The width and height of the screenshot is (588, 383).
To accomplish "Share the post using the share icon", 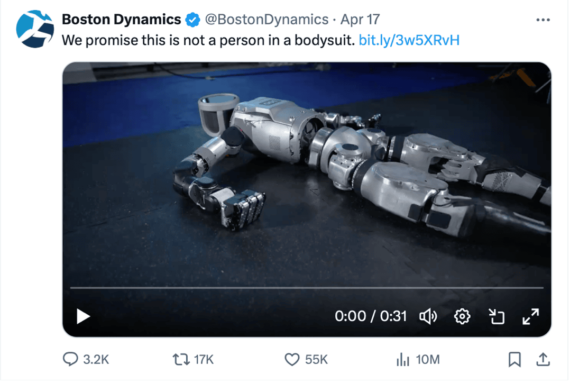I will pyautogui.click(x=543, y=359).
